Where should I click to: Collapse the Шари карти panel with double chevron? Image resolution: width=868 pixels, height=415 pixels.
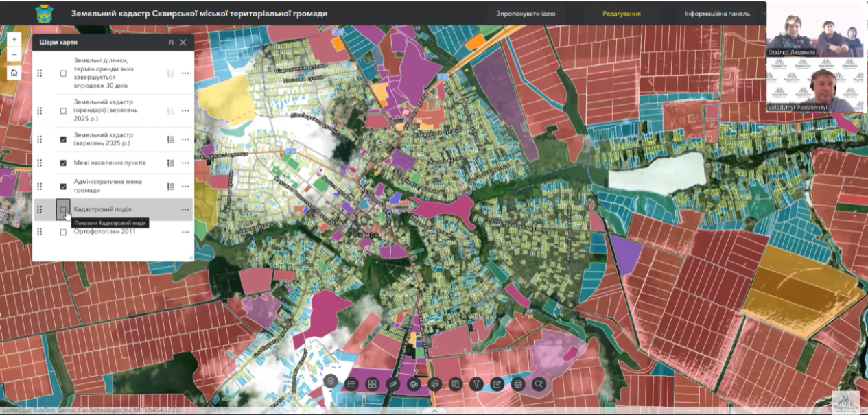(x=171, y=43)
